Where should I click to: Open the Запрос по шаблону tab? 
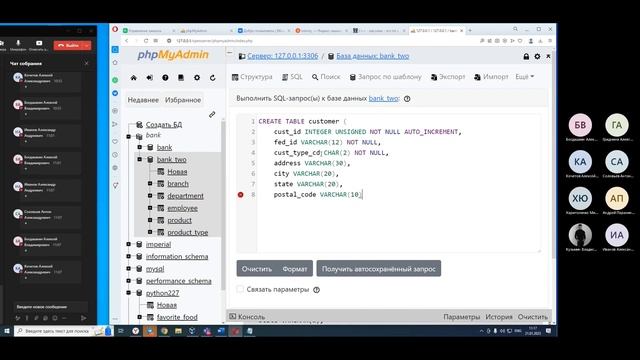click(385, 77)
